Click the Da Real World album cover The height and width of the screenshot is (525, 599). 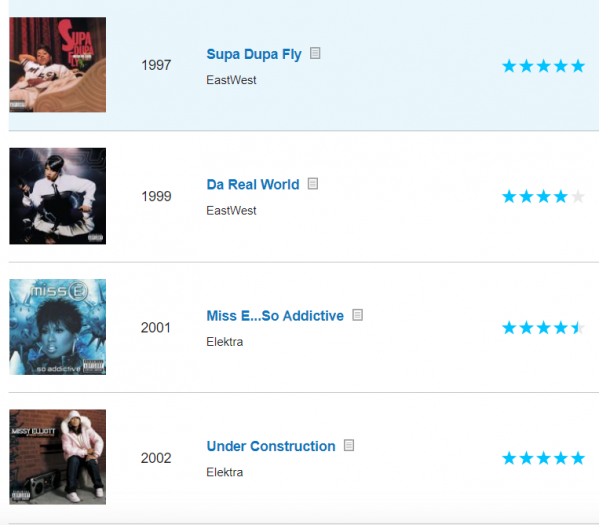pos(58,196)
